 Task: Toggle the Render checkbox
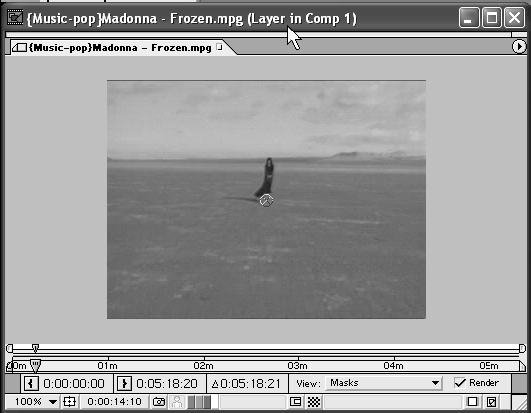click(460, 383)
